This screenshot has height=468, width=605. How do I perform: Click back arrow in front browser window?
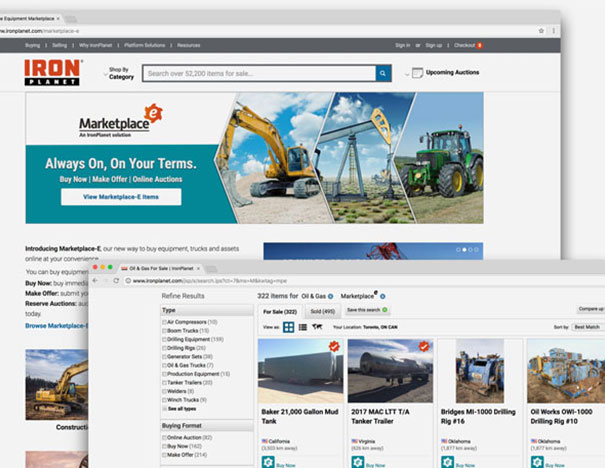tap(95, 280)
